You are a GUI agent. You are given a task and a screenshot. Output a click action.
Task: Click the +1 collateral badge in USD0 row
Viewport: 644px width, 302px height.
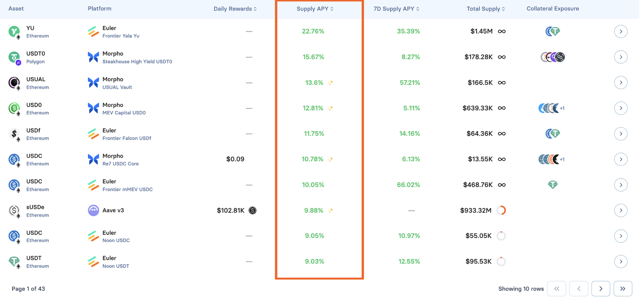tap(562, 108)
